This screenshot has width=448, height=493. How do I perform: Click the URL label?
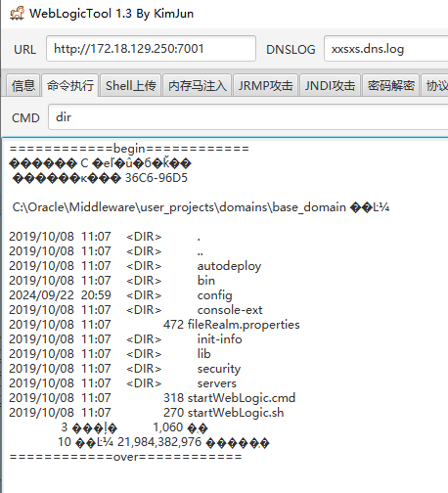24,50
